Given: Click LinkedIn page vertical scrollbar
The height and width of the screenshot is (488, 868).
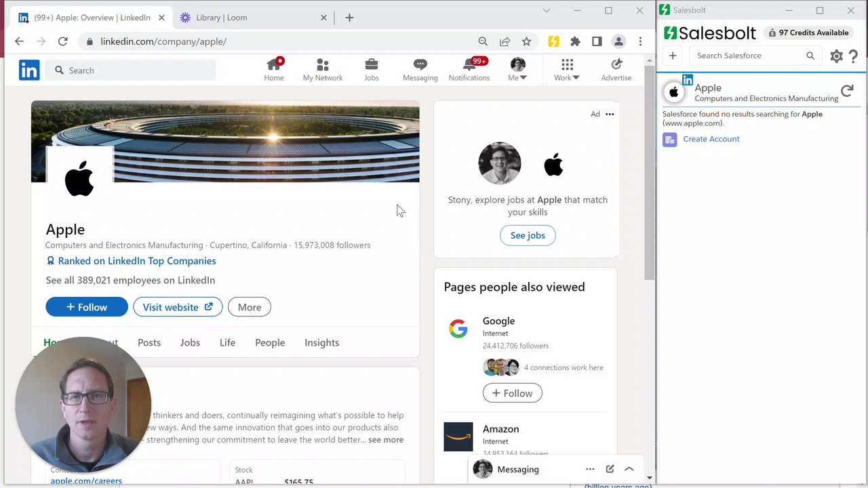Looking at the screenshot, I should pos(650,173).
